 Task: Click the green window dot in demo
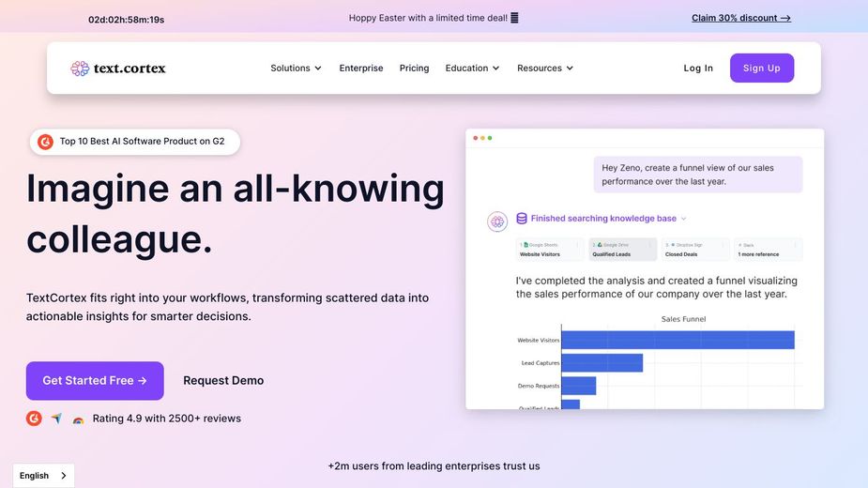[490, 138]
